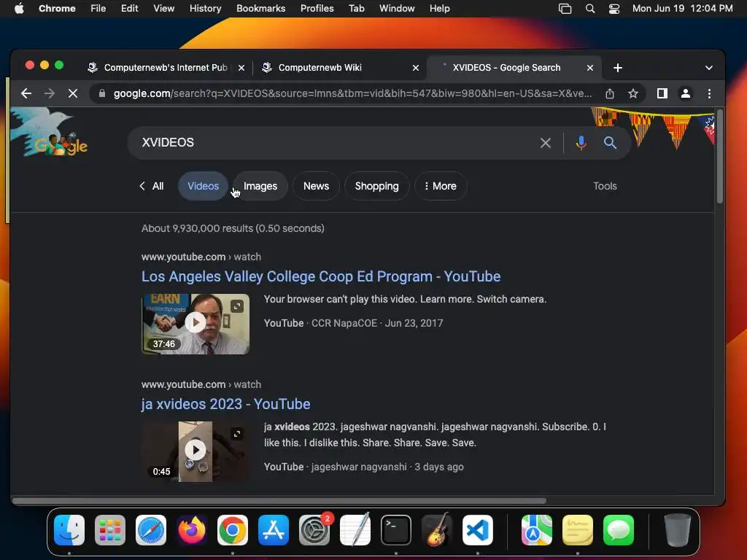Bookmark this page with the star
Viewport: 747px width, 560px height.
(632, 93)
